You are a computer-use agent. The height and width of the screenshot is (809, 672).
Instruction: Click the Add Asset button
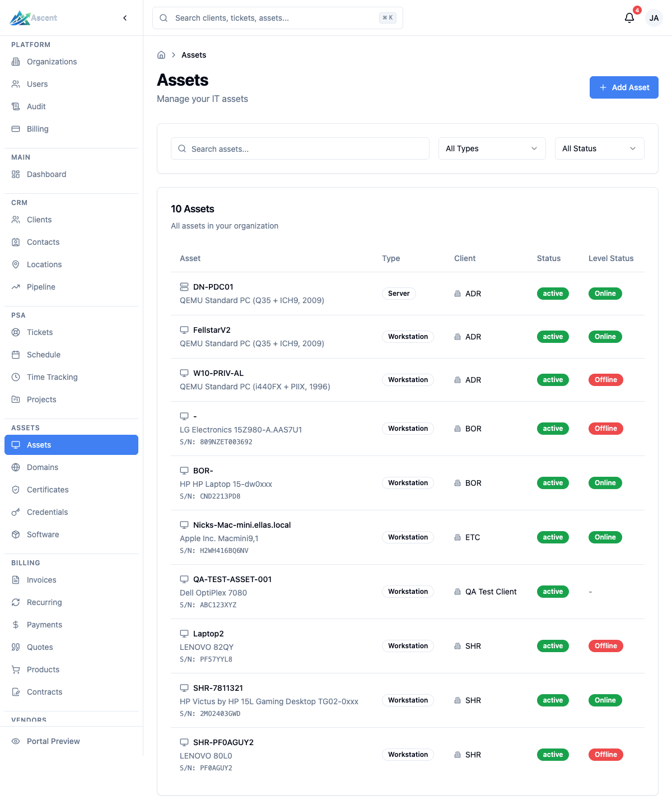point(623,87)
